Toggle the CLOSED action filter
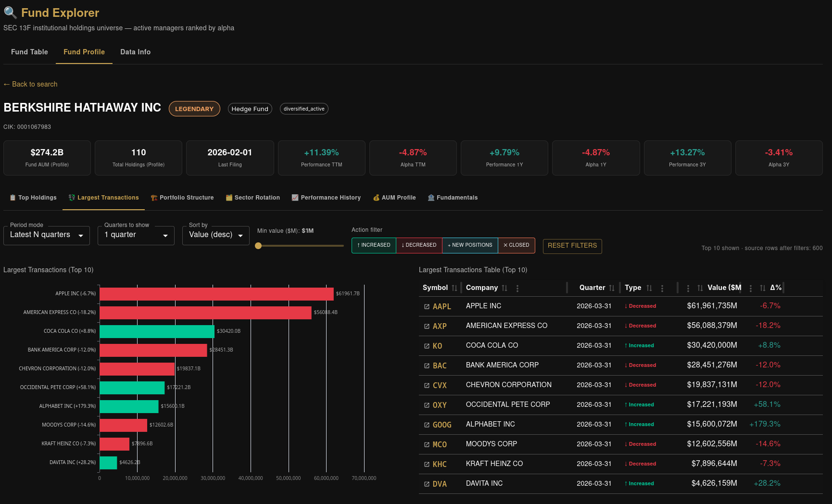The height and width of the screenshot is (504, 832). click(x=517, y=245)
